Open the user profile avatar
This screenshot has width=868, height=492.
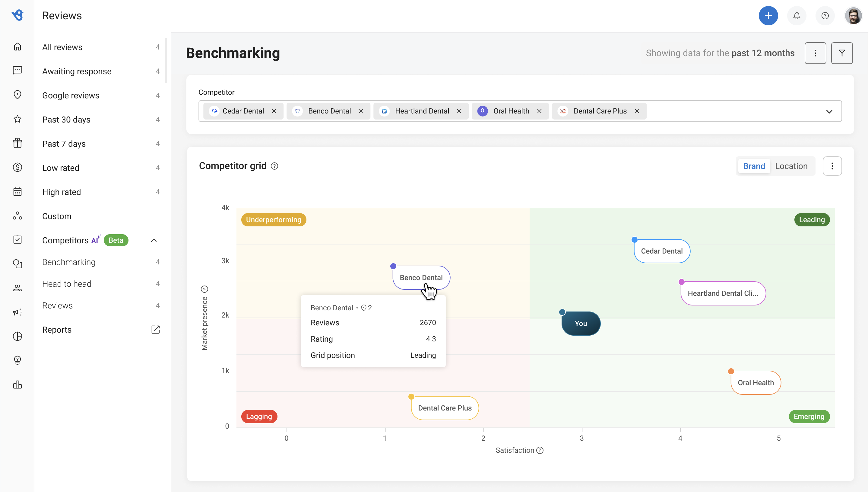853,15
